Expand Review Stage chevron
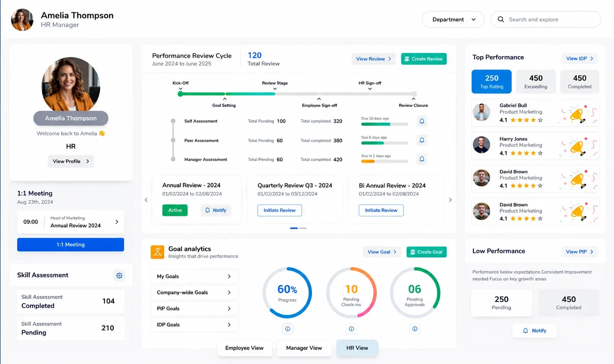614x364 pixels. [275, 89]
